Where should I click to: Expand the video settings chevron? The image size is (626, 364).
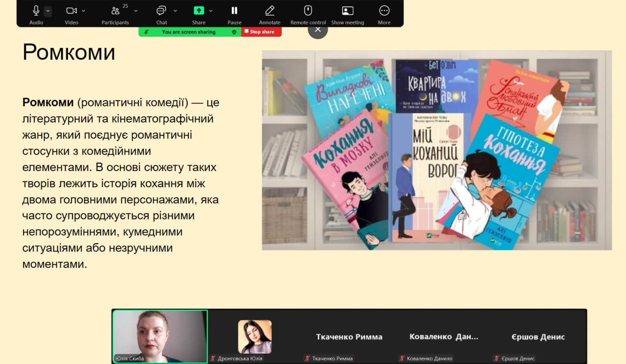point(84,11)
